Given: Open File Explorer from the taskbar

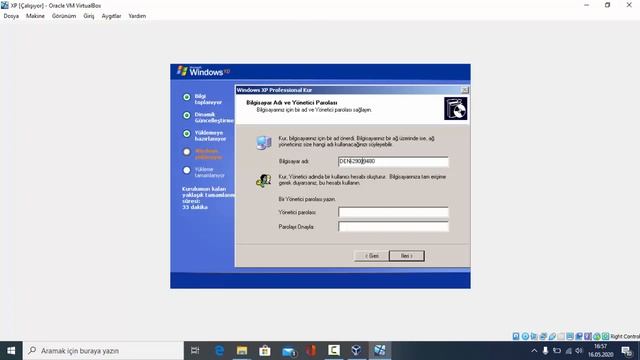Looking at the screenshot, I should (x=242, y=351).
